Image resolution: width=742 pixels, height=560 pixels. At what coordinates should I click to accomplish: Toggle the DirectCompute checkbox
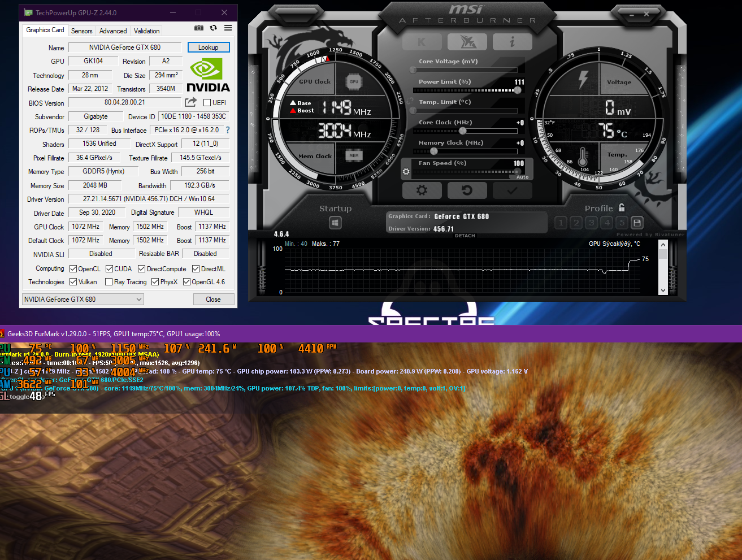tap(141, 269)
